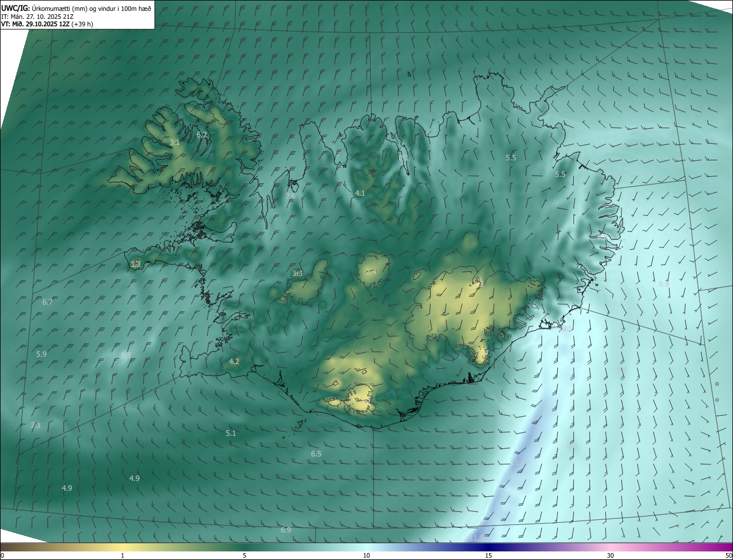The width and height of the screenshot is (733, 560).
Task: Select the 9.8 value label east of Iceland
Action: [x=664, y=284]
